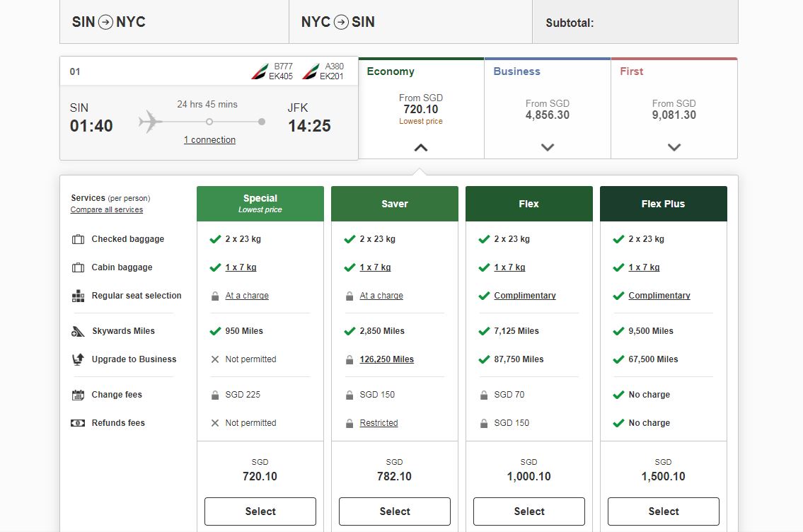Image resolution: width=803 pixels, height=532 pixels.
Task: Expand the First class fare options
Action: click(674, 148)
